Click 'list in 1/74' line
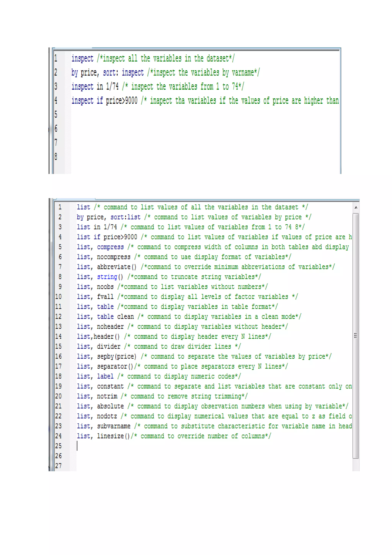The height and width of the screenshot is (555, 392). pyautogui.click(x=191, y=227)
